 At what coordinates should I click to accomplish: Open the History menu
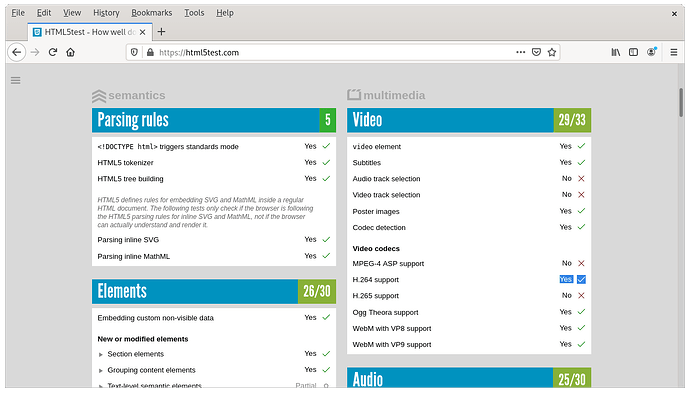(x=106, y=13)
